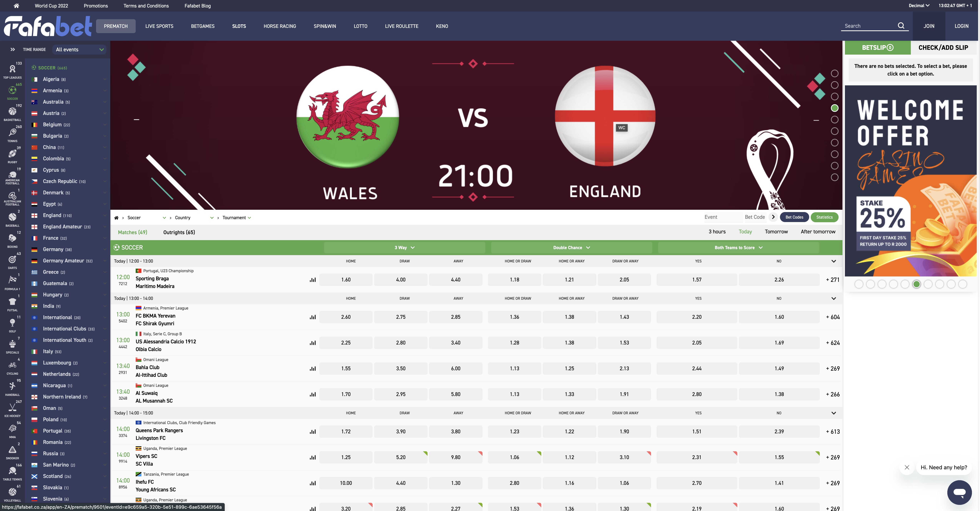980x511 pixels.
Task: Click the green Statistics button
Action: coord(824,217)
